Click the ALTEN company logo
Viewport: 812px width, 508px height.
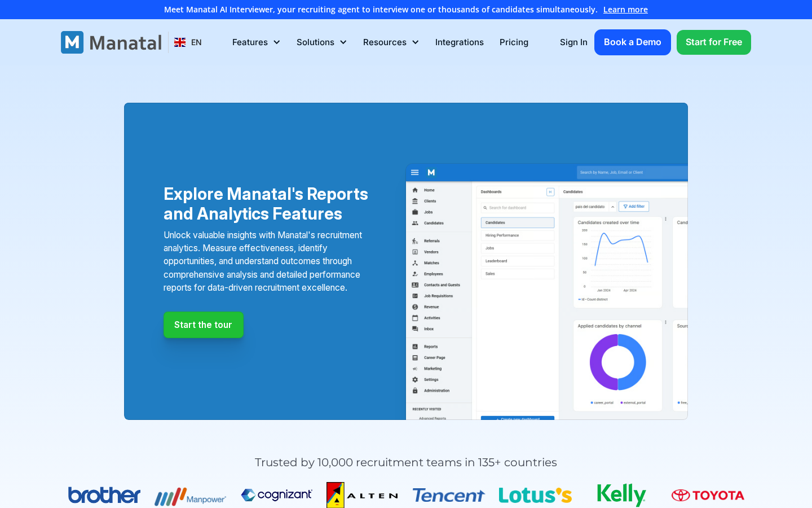click(x=363, y=495)
